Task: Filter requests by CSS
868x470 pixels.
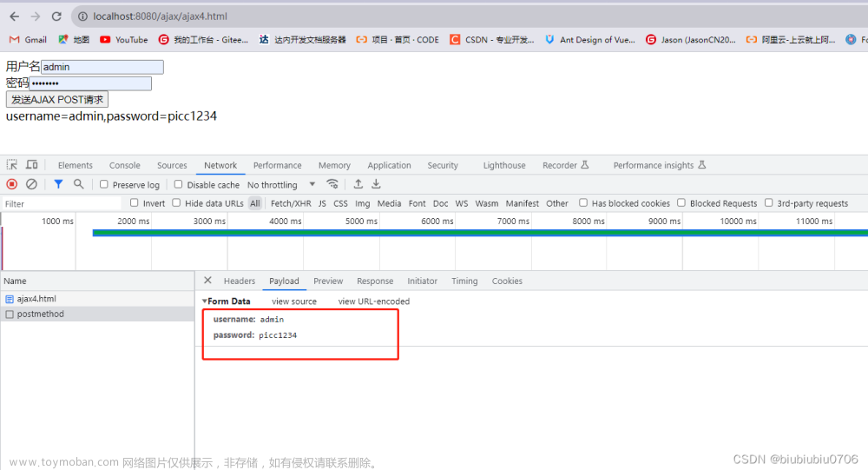Action: point(340,203)
